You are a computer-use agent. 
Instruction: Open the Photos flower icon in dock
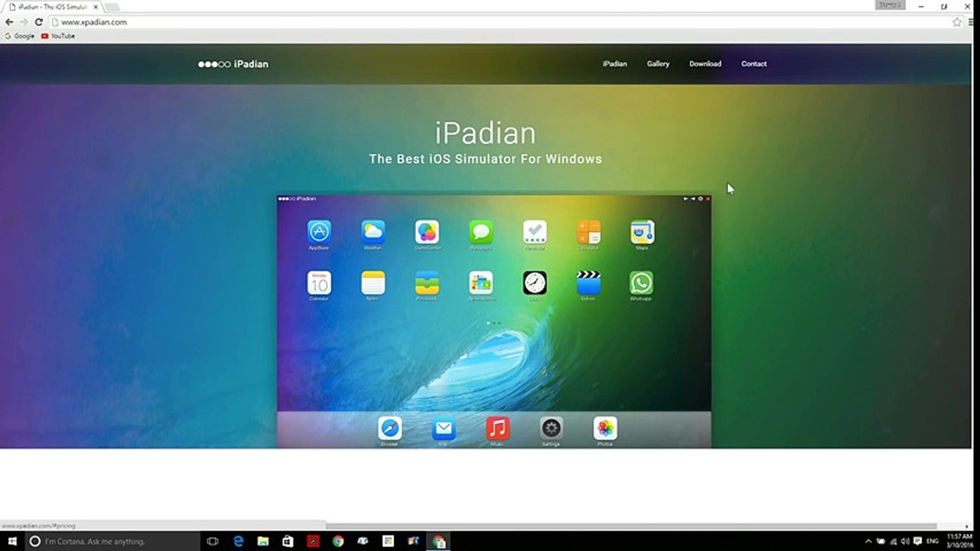605,429
